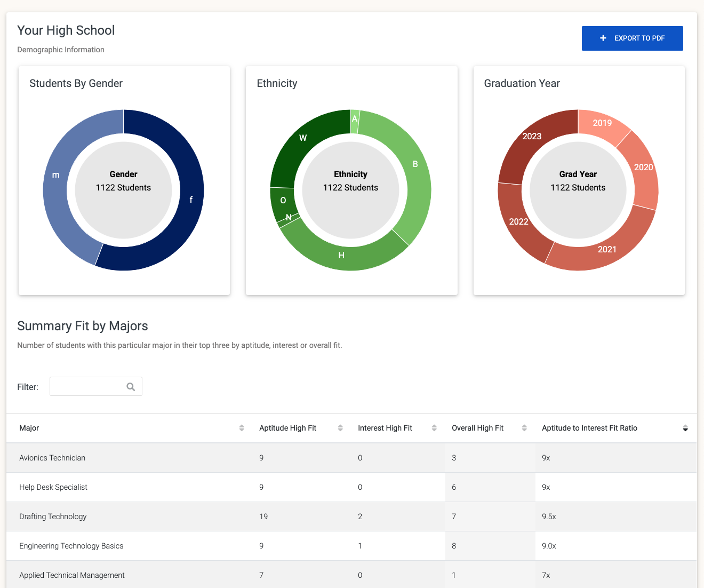
Task: Select the 'W' ethnicity chart segment
Action: tap(303, 138)
